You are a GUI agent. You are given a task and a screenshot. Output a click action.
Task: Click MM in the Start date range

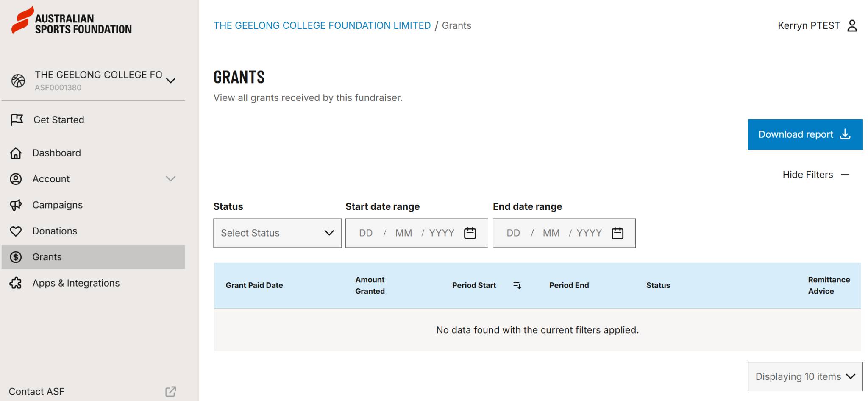pyautogui.click(x=403, y=233)
